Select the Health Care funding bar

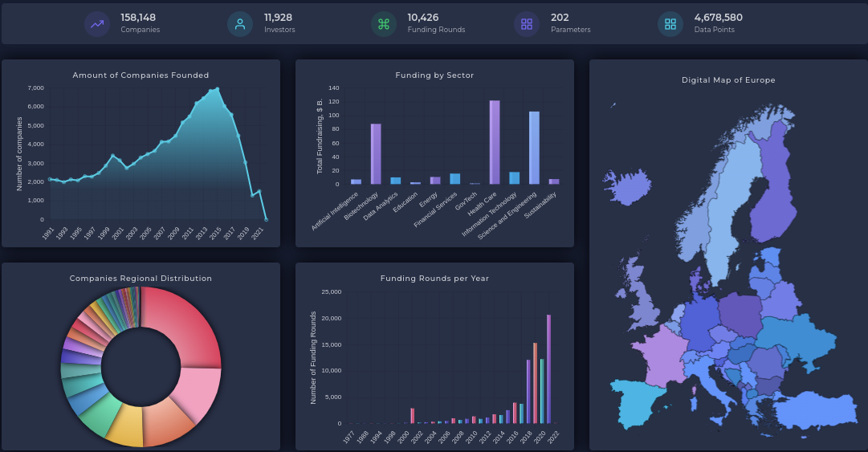tap(495, 142)
